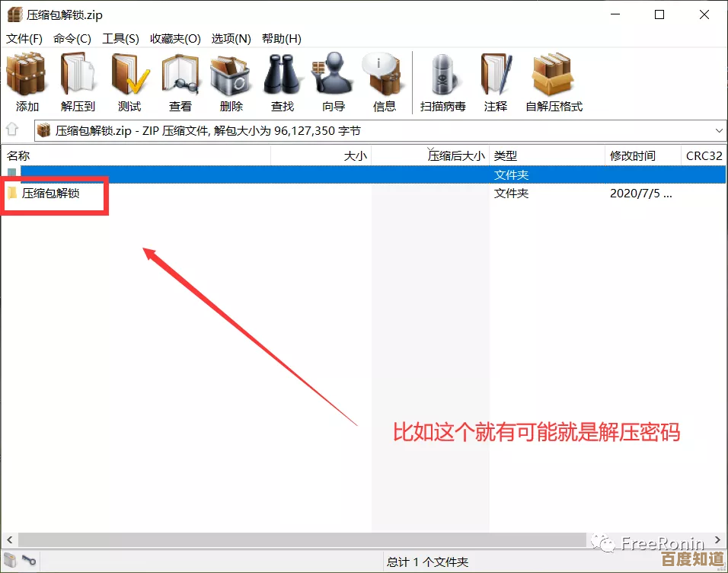
Task: Click the 添加 (Add) toolbar icon
Action: coord(27,82)
